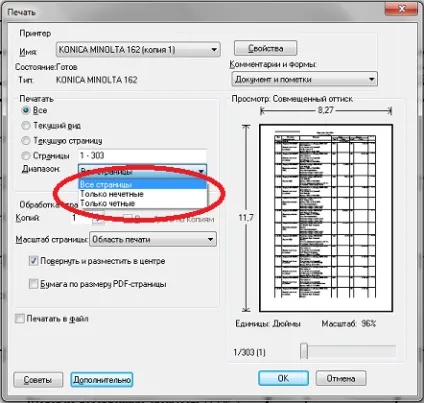Open 'Масштаб страницы' combo box

tap(153, 239)
